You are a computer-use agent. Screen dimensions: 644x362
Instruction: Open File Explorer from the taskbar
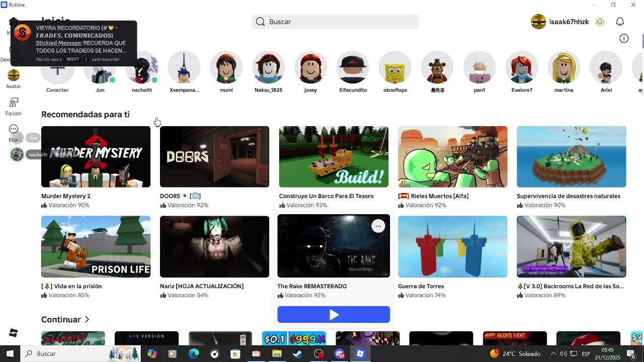pos(276,354)
